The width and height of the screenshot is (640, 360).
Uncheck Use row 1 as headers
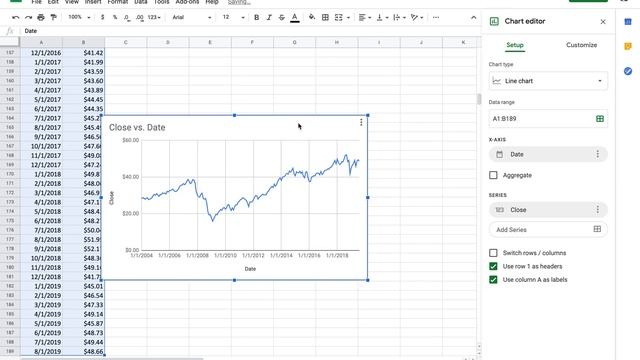(493, 267)
